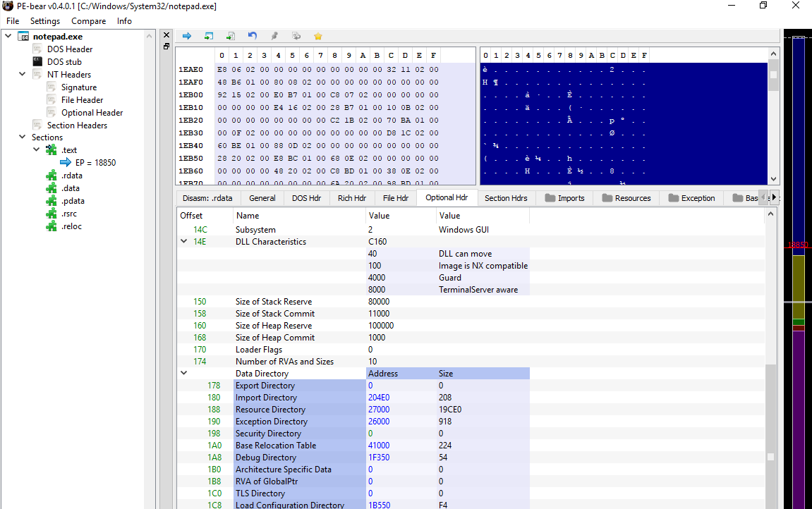This screenshot has height=509, width=812.
Task: Select Optional Header in the tree
Action: tap(92, 113)
